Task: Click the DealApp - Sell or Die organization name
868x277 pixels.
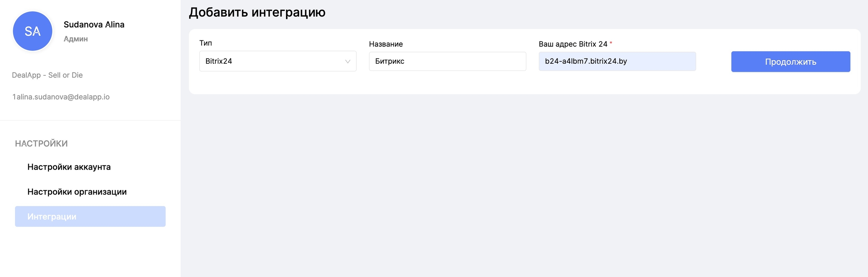Action: coord(47,75)
